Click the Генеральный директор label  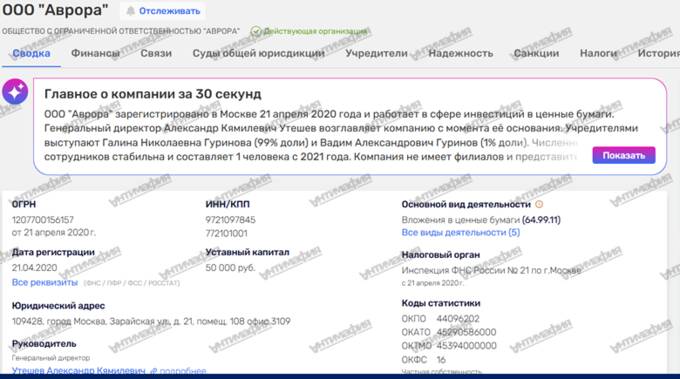[51, 358]
